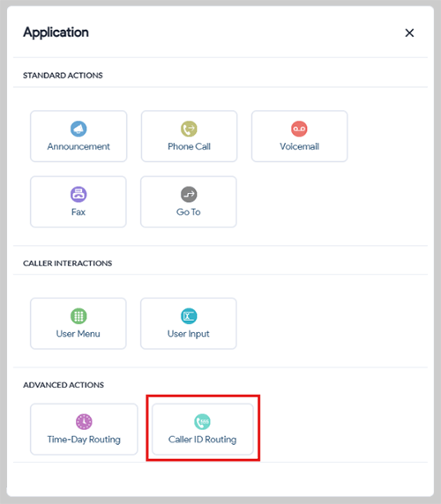Screen dimensions: 441x504
Task: Choose the red Voicemail tape icon
Action: pos(299,129)
